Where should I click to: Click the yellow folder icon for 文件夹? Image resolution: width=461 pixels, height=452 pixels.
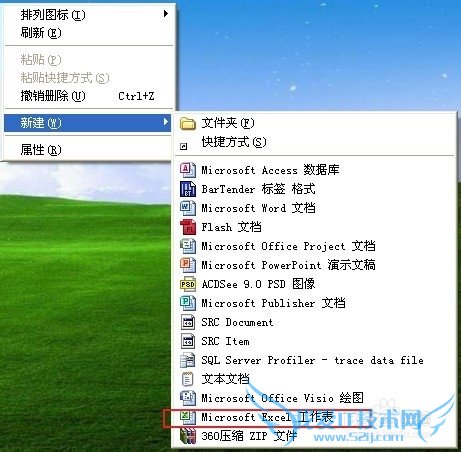point(188,124)
